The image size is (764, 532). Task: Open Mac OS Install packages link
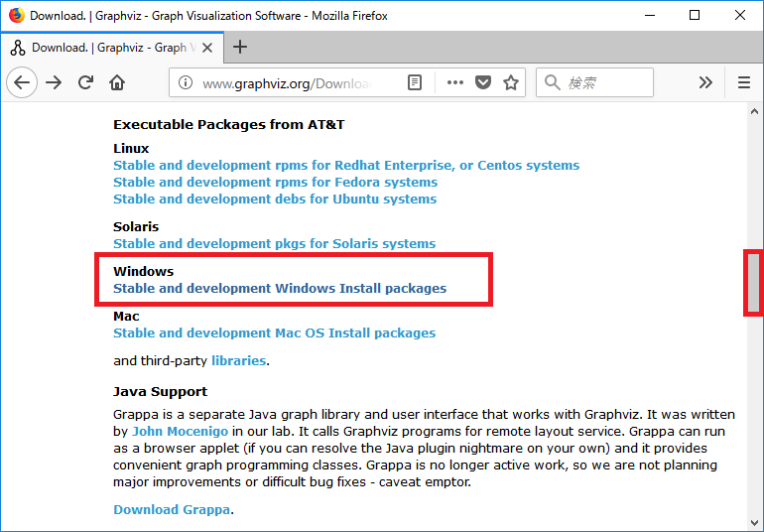[x=274, y=333]
